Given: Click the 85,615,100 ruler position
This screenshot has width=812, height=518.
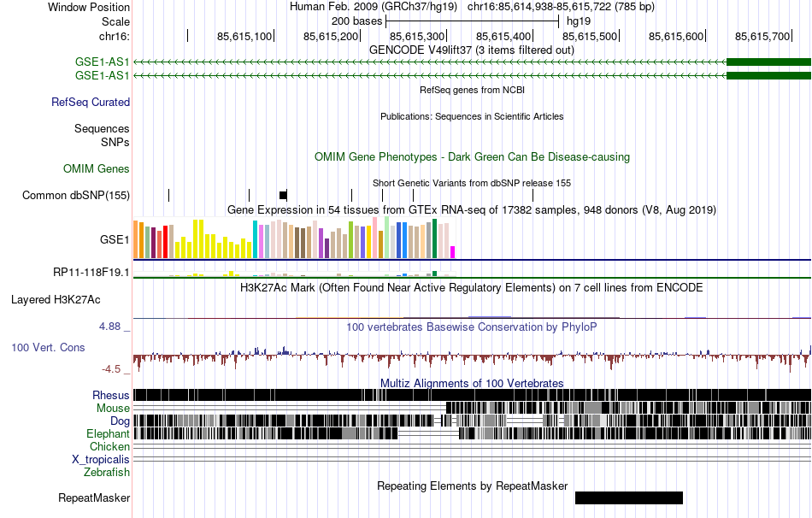Looking at the screenshot, I should click(244, 36).
